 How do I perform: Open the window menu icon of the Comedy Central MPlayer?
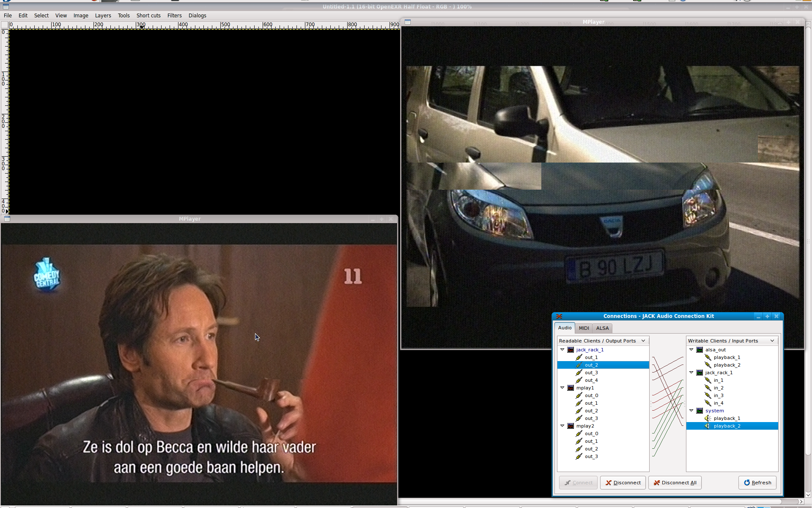tap(7, 219)
